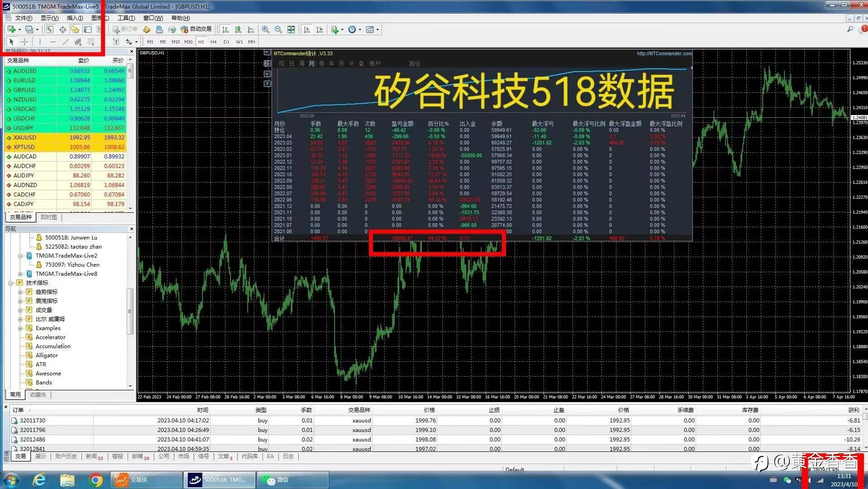Switch timeframe to W1

[x=239, y=42]
